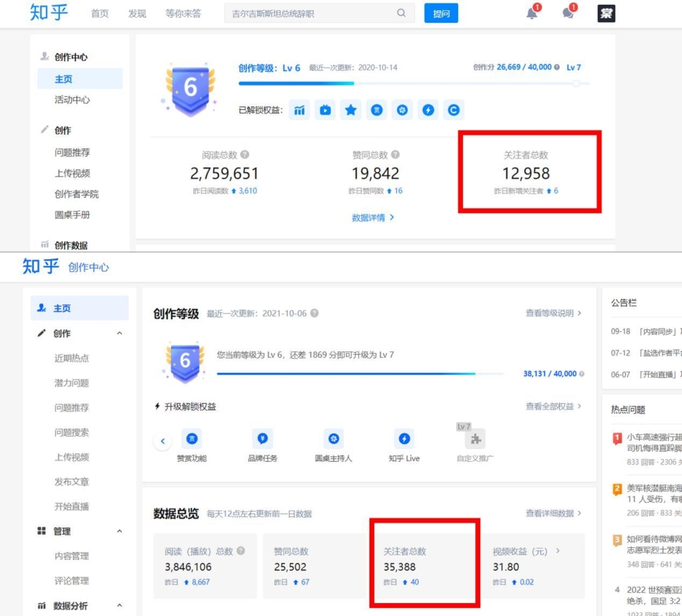This screenshot has height=616, width=682.
Task: Open the user avatar in top header
Action: (x=606, y=14)
